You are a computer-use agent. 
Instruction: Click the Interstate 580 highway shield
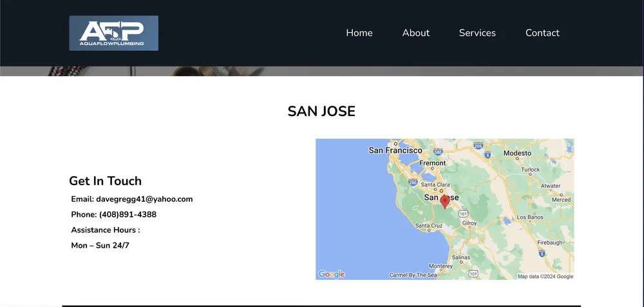pos(438,152)
